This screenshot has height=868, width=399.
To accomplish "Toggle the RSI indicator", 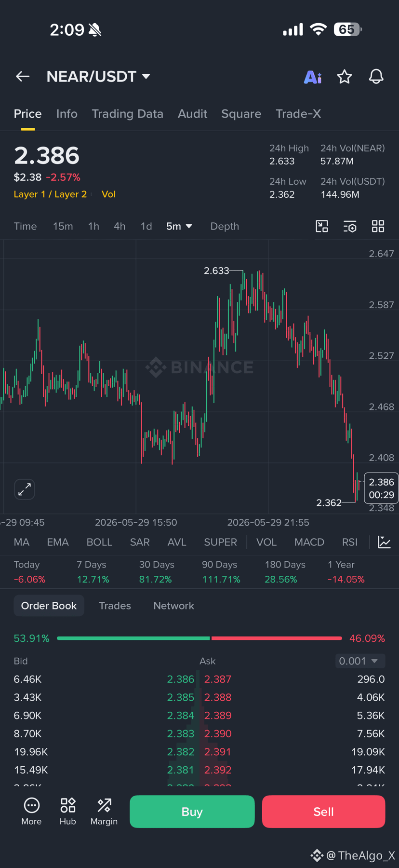I will (350, 542).
